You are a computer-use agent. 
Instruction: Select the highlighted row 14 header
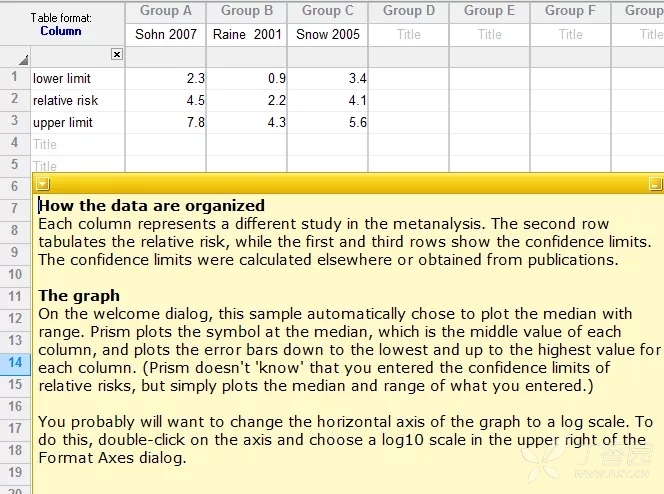pos(15,363)
